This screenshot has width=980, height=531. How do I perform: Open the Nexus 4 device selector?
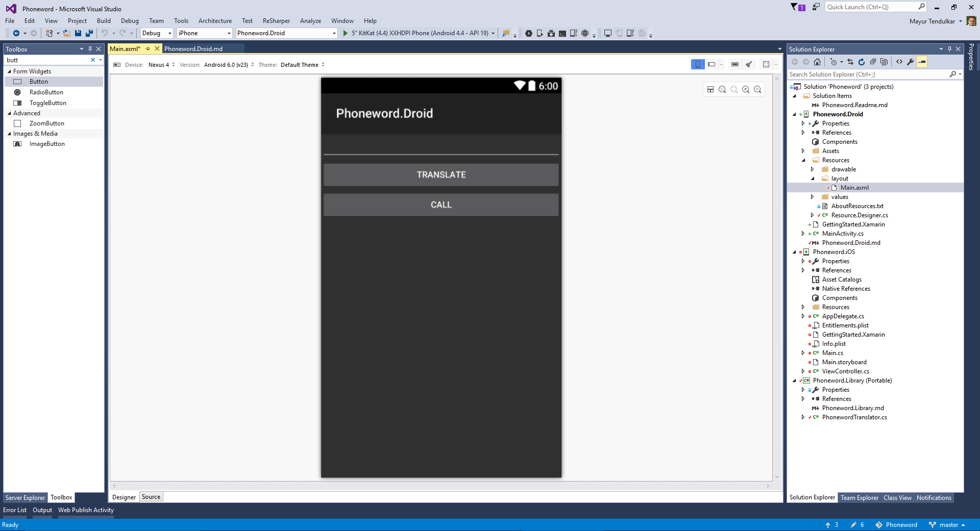[161, 65]
